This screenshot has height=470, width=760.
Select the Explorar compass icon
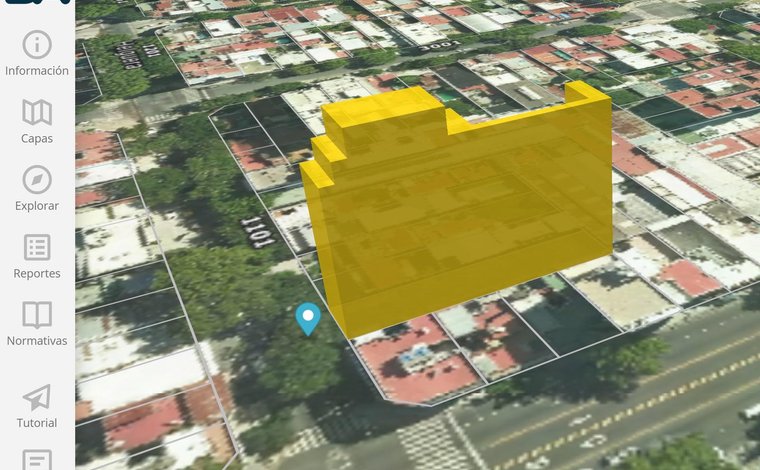click(x=37, y=180)
